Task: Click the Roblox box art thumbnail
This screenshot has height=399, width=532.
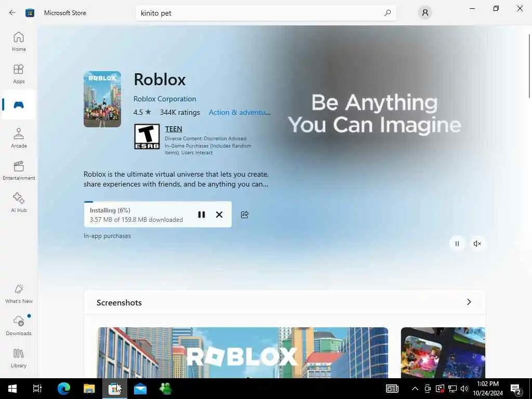Action: [102, 99]
